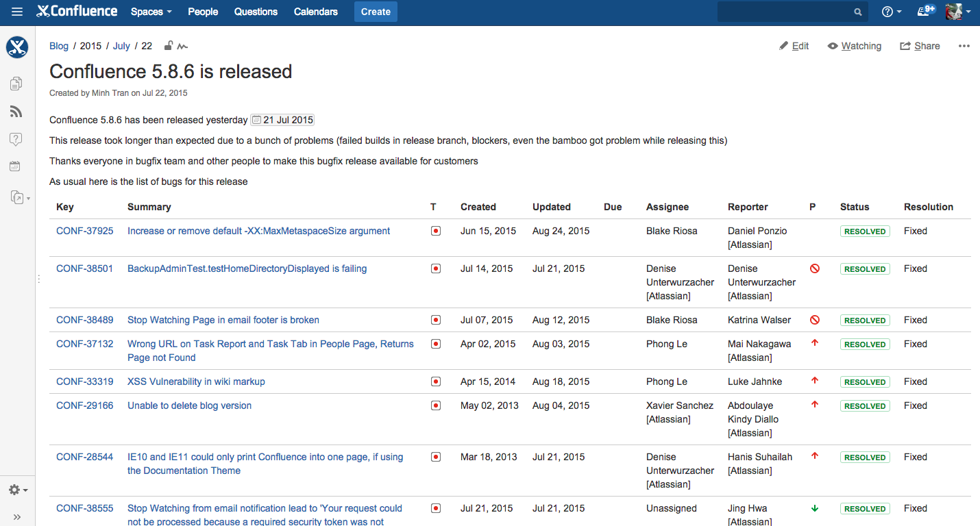The image size is (980, 526).
Task: Open issue CONF-37925 link
Action: [85, 231]
